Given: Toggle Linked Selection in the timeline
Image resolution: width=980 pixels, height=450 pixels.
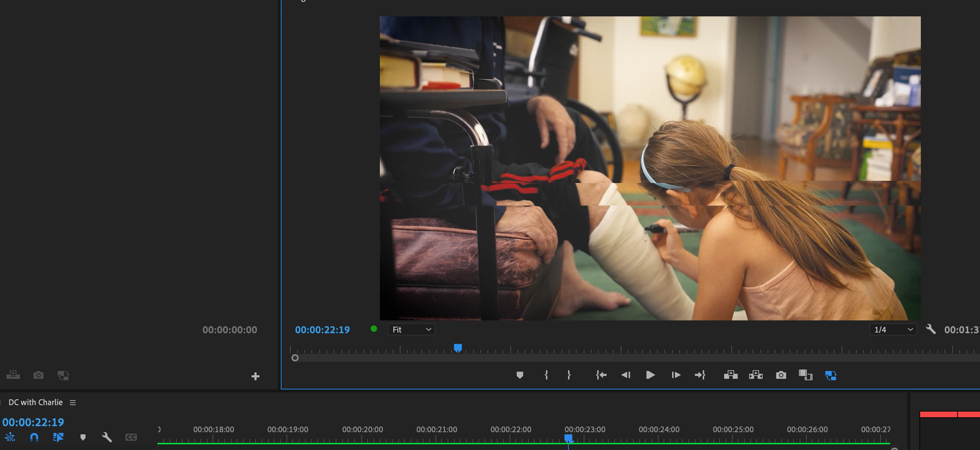Looking at the screenshot, I should (58, 437).
